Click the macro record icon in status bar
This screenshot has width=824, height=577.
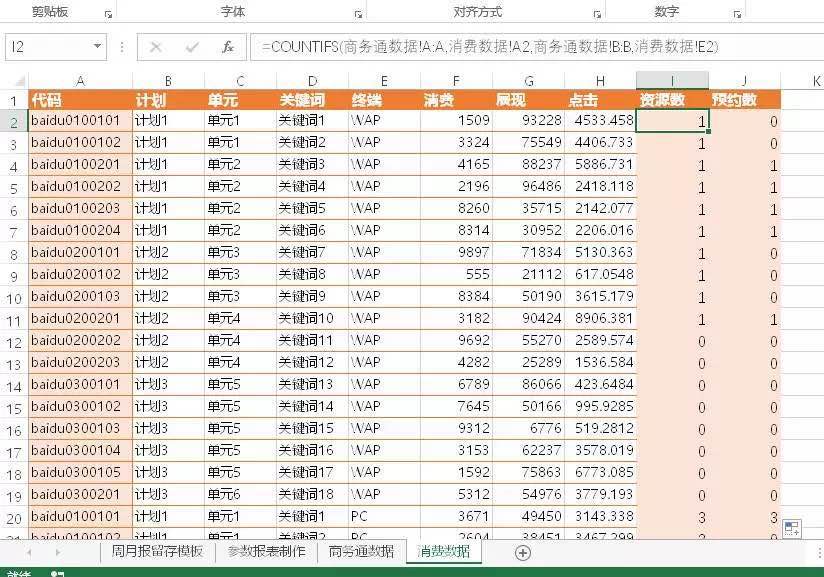(x=57, y=573)
